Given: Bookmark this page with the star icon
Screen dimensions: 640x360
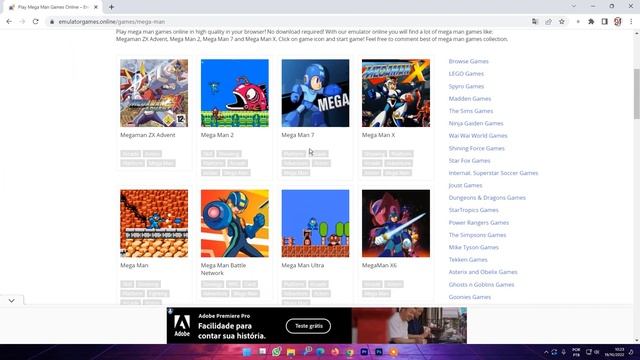Looking at the screenshot, I should tap(562, 22).
